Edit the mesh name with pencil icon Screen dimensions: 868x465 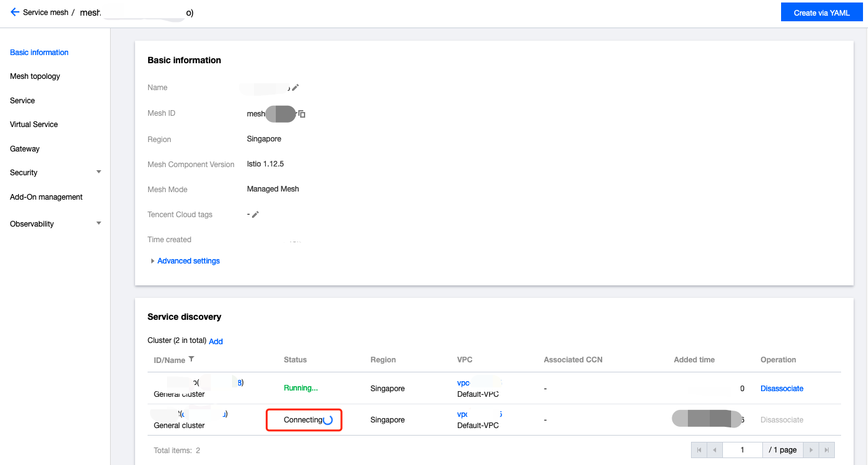click(x=295, y=88)
